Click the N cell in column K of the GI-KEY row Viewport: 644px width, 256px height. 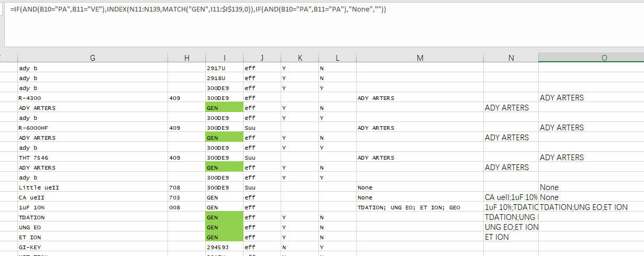[x=300, y=247]
